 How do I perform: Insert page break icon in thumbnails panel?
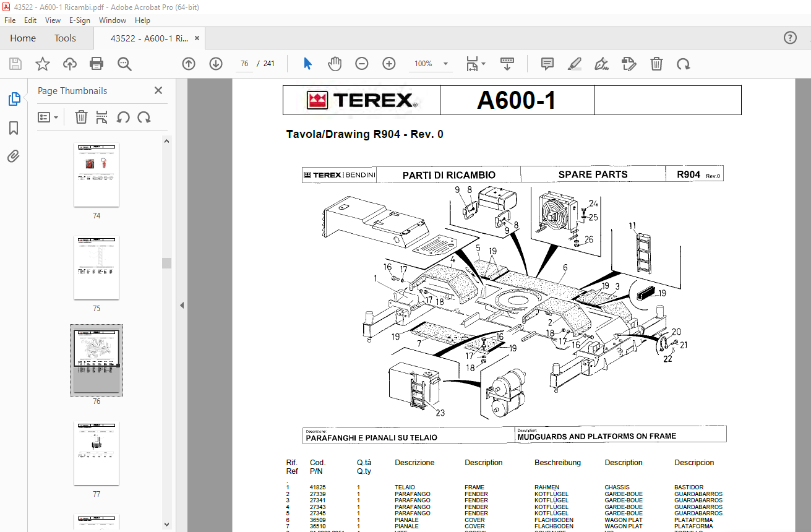point(102,117)
